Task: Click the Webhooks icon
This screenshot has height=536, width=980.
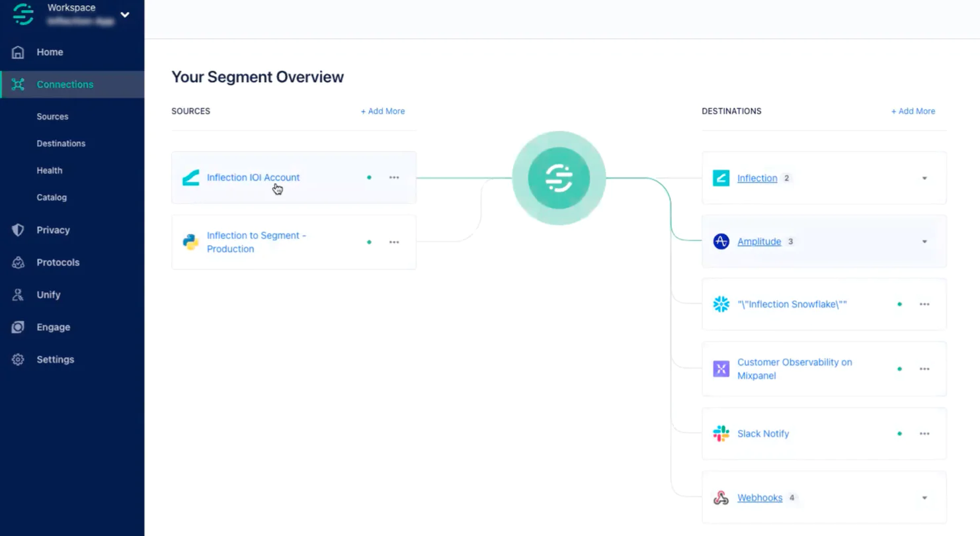Action: (x=721, y=498)
